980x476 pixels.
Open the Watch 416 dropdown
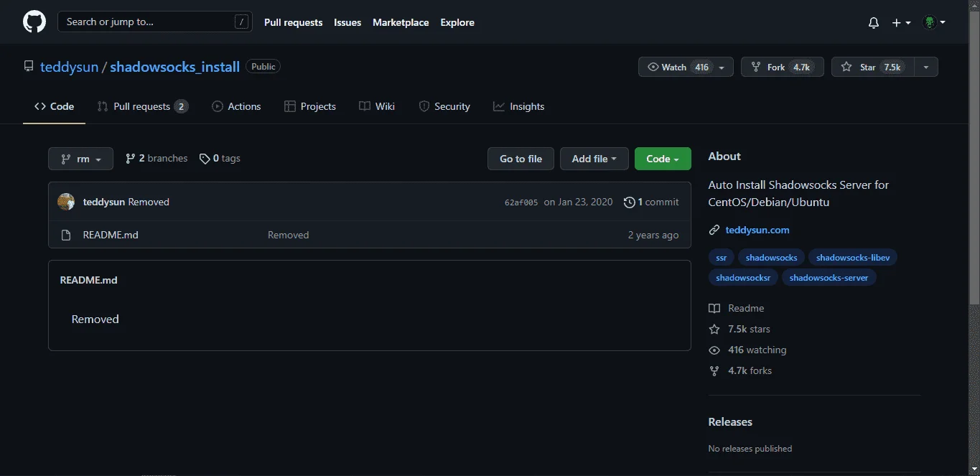click(x=686, y=67)
